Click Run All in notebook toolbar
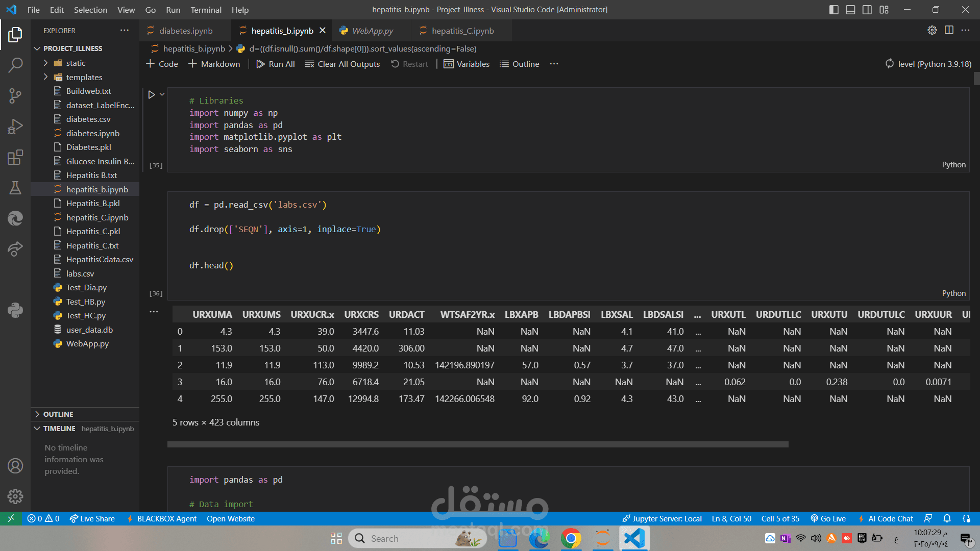 (x=276, y=64)
